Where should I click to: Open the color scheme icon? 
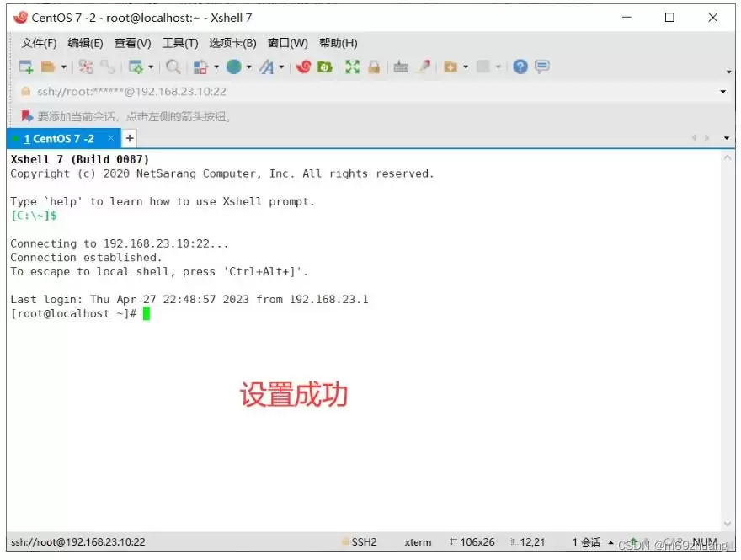coord(201,67)
